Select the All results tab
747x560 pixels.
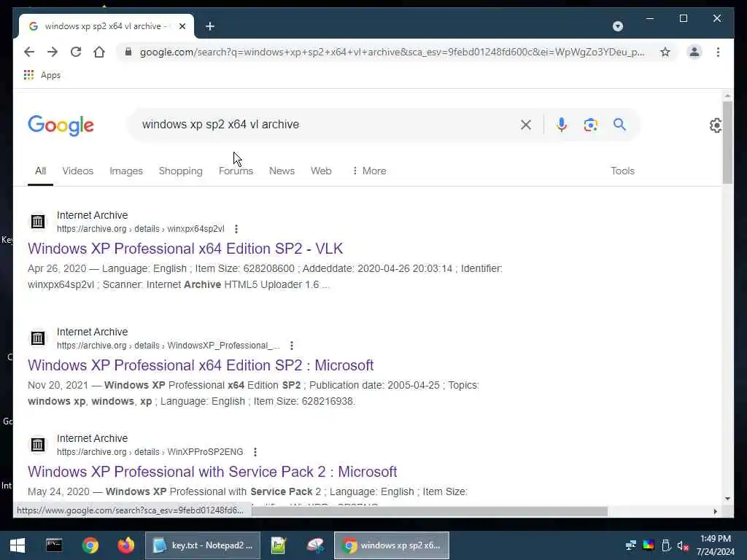tap(41, 171)
